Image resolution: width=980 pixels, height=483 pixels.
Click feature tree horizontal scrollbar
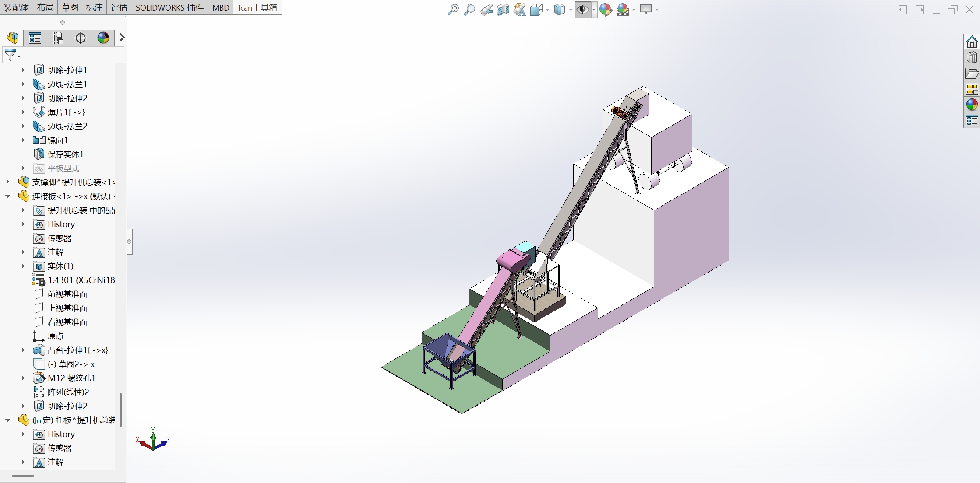tap(23, 476)
